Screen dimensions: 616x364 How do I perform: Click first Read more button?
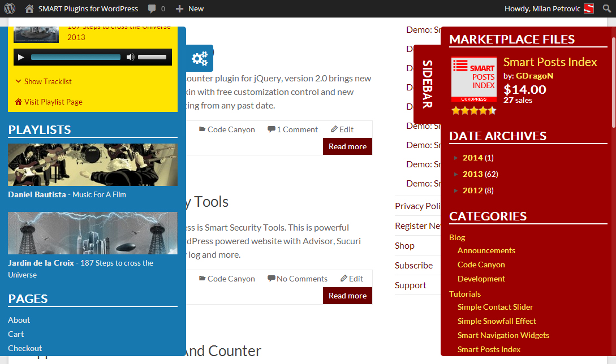pos(347,146)
